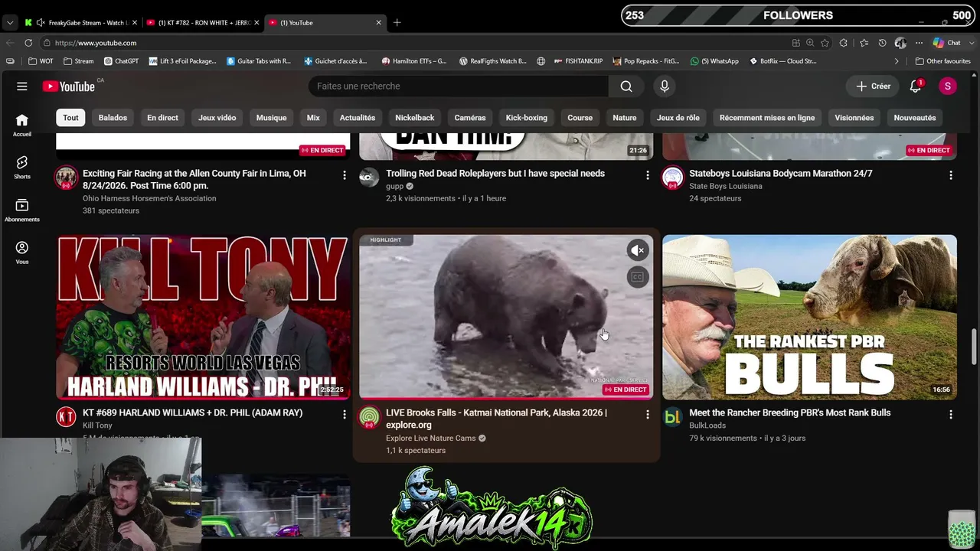
Task: Open the Other favourites folder
Action: tap(943, 61)
